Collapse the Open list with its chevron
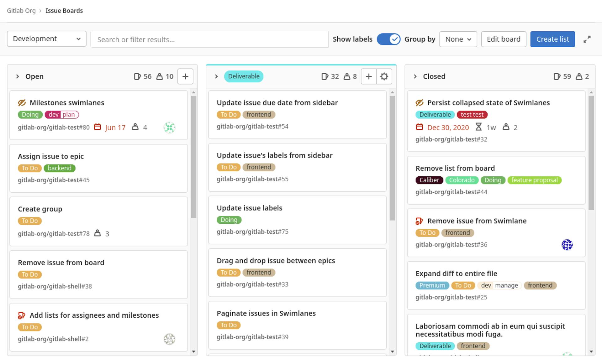This screenshot has height=364, width=602. (18, 76)
